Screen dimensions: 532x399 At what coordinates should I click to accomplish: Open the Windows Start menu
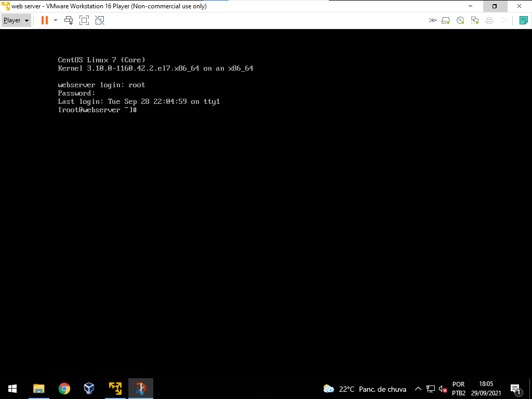12,389
